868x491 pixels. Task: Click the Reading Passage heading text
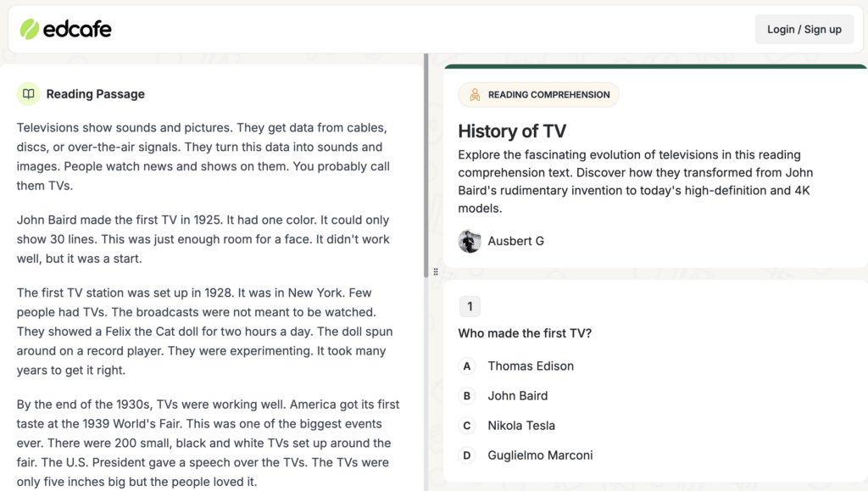(x=95, y=94)
